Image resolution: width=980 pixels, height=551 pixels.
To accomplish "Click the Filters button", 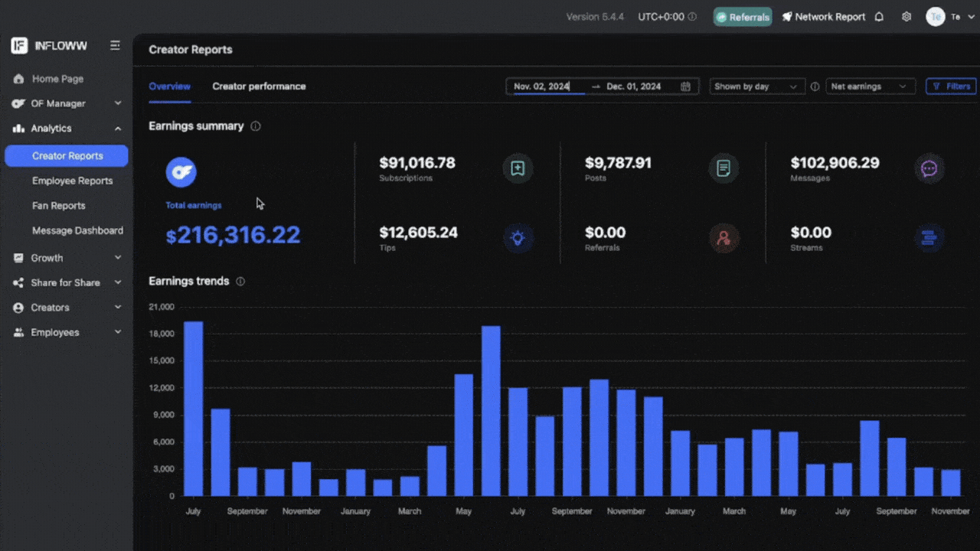I will (951, 86).
